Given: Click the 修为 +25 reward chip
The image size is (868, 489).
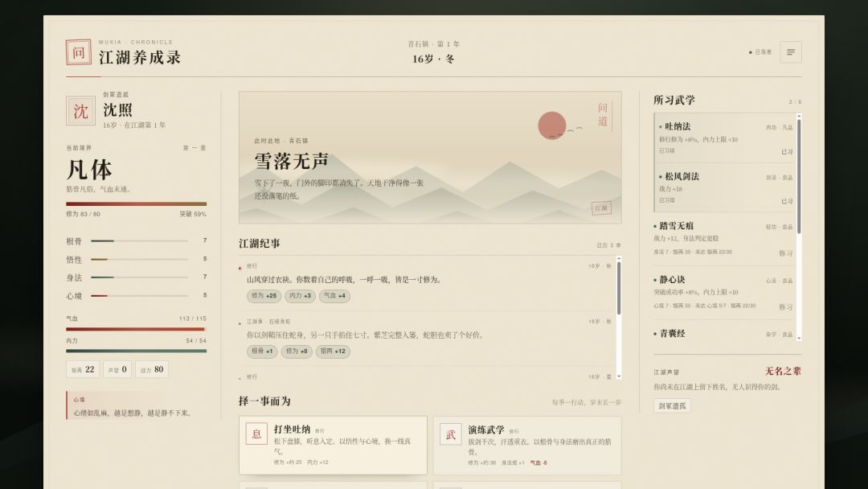Looking at the screenshot, I should (264, 296).
